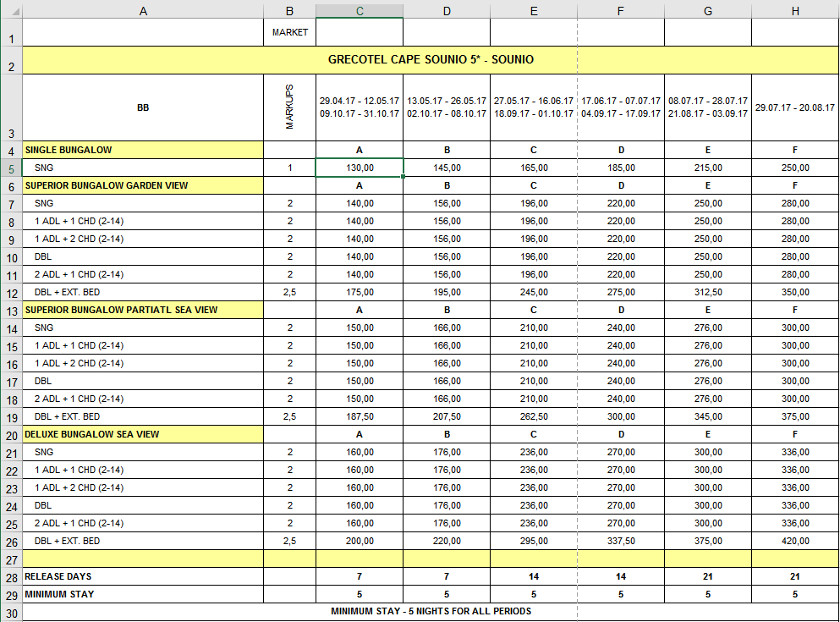This screenshot has height=622, width=840.
Task: Click the 13.05.17 - 26.05.17 period cell
Action: click(447, 107)
